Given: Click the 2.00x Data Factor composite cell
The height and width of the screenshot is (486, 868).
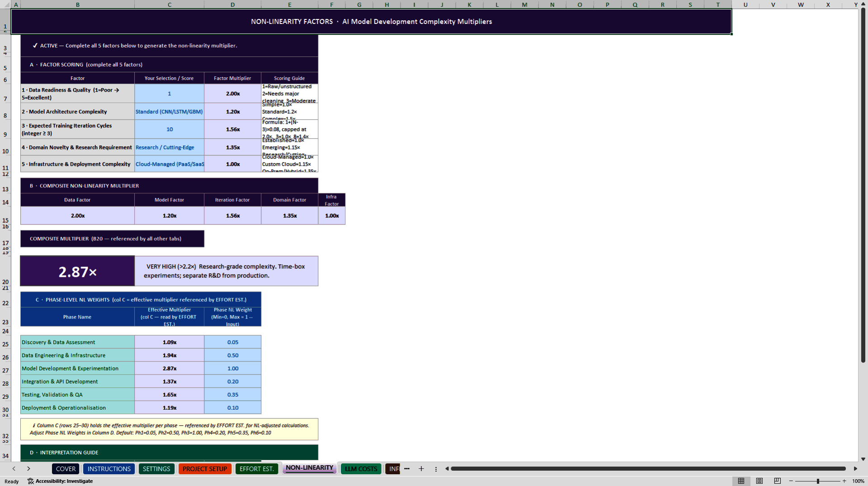Looking at the screenshot, I should pyautogui.click(x=77, y=215).
